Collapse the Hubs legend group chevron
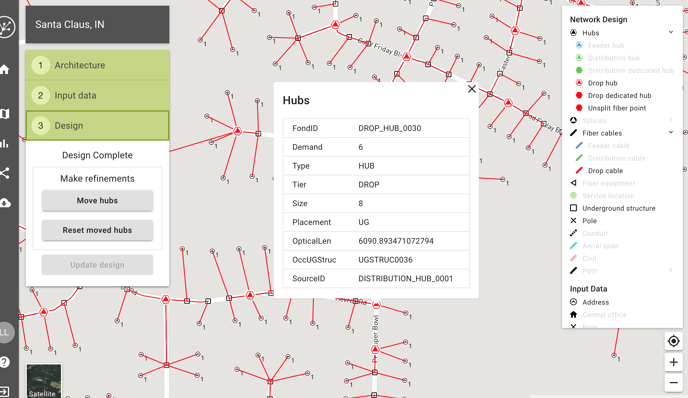688x398 pixels. click(670, 32)
